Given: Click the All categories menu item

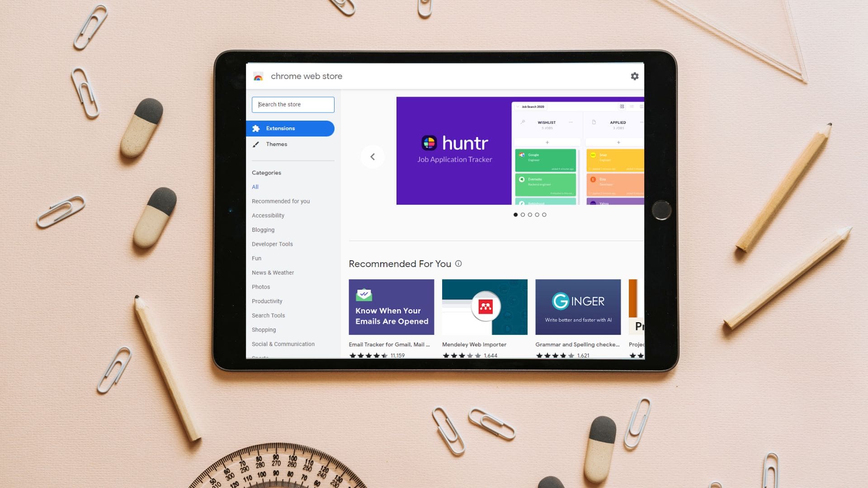Looking at the screenshot, I should coord(255,187).
